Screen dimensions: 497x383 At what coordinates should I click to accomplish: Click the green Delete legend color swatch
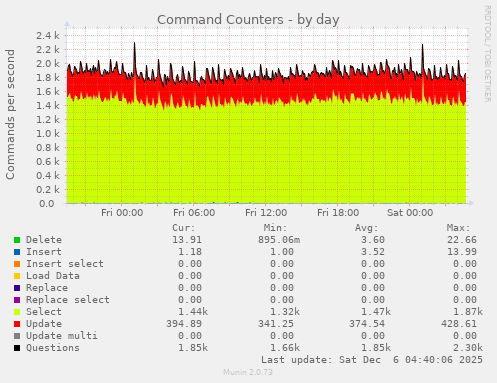(17, 240)
